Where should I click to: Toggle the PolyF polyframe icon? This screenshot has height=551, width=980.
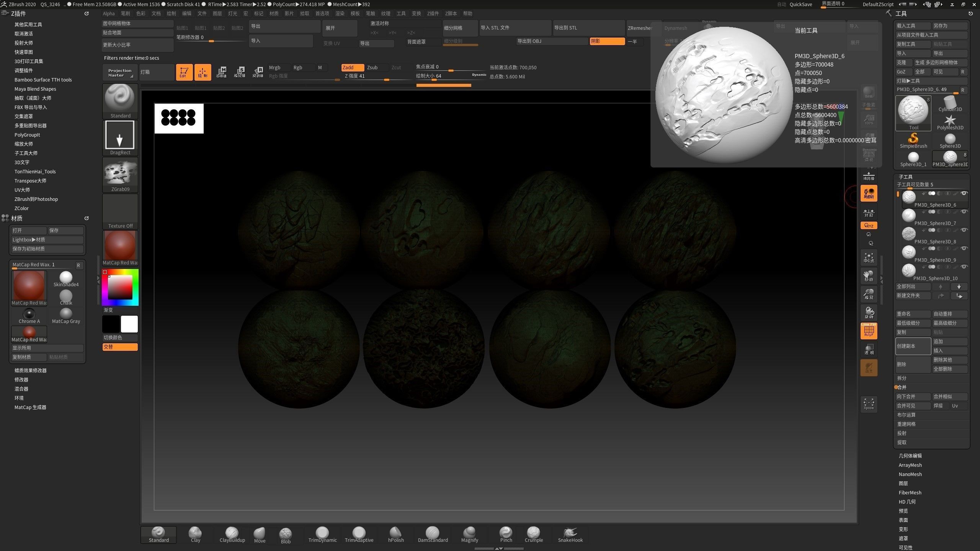tap(869, 331)
